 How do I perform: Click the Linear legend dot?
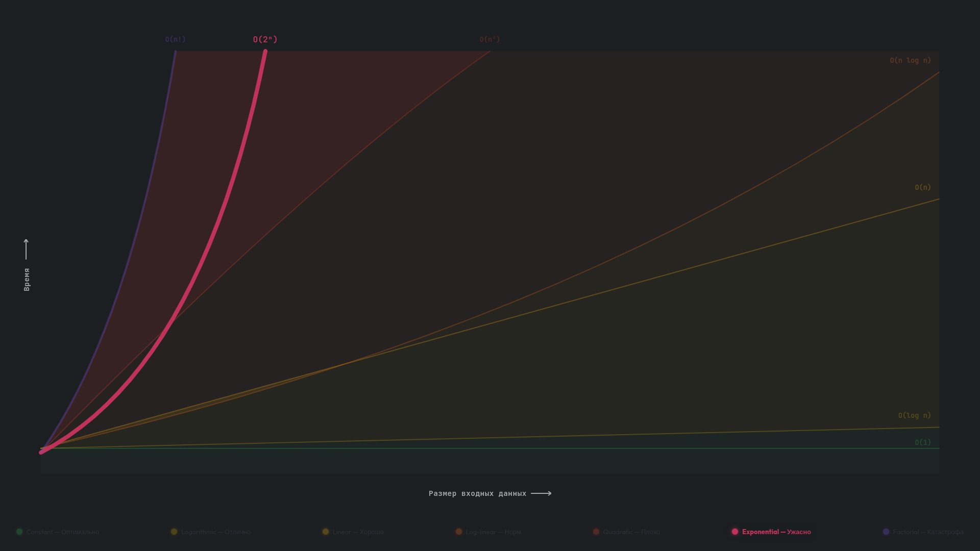[326, 532]
